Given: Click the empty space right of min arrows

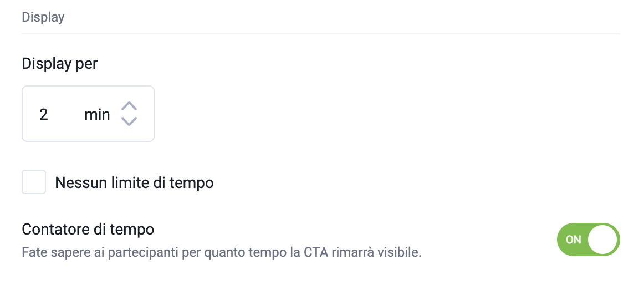Looking at the screenshot, I should [146, 114].
